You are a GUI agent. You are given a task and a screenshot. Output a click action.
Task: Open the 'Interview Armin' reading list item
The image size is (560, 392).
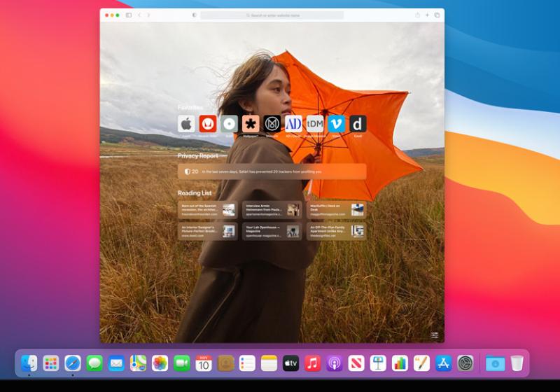point(272,210)
